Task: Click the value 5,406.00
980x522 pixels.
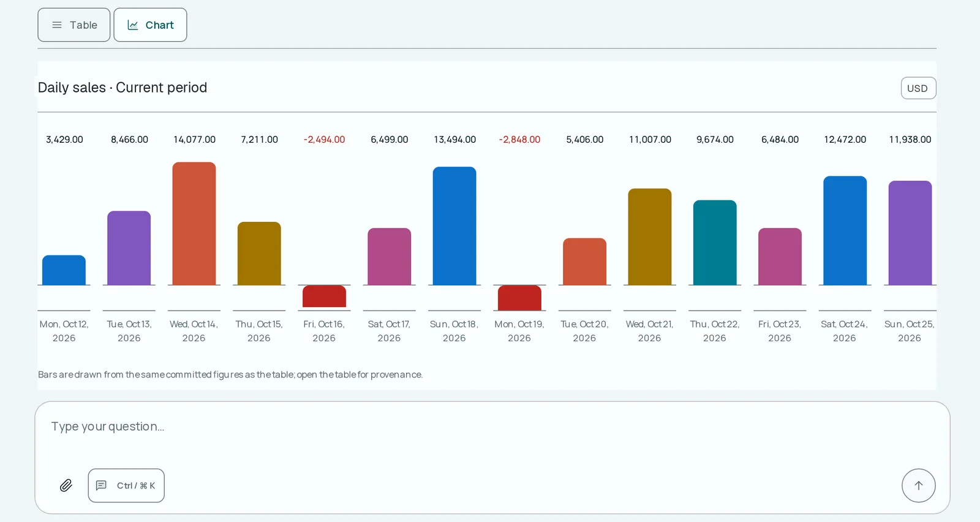Action: [585, 140]
